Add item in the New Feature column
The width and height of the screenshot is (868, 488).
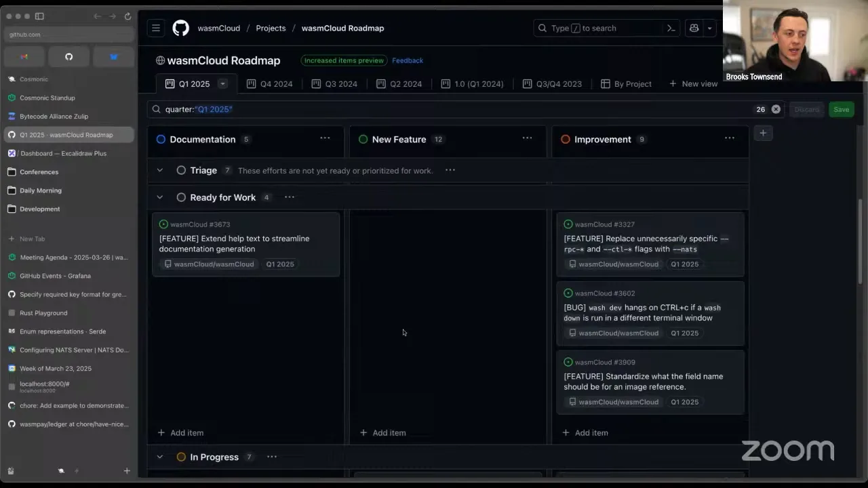(x=382, y=432)
